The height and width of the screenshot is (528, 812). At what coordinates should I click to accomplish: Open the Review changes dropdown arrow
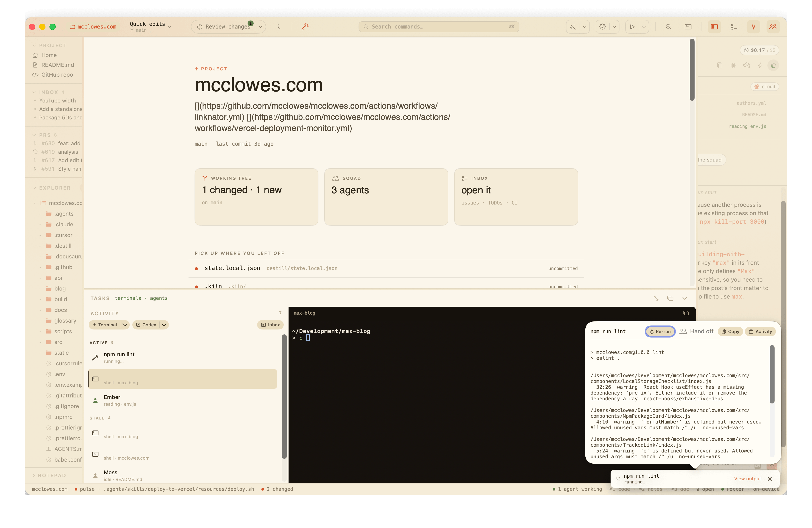point(260,27)
